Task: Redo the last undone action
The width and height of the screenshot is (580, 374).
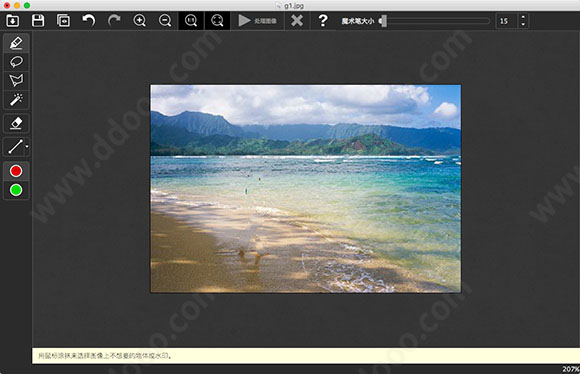Action: click(114, 20)
